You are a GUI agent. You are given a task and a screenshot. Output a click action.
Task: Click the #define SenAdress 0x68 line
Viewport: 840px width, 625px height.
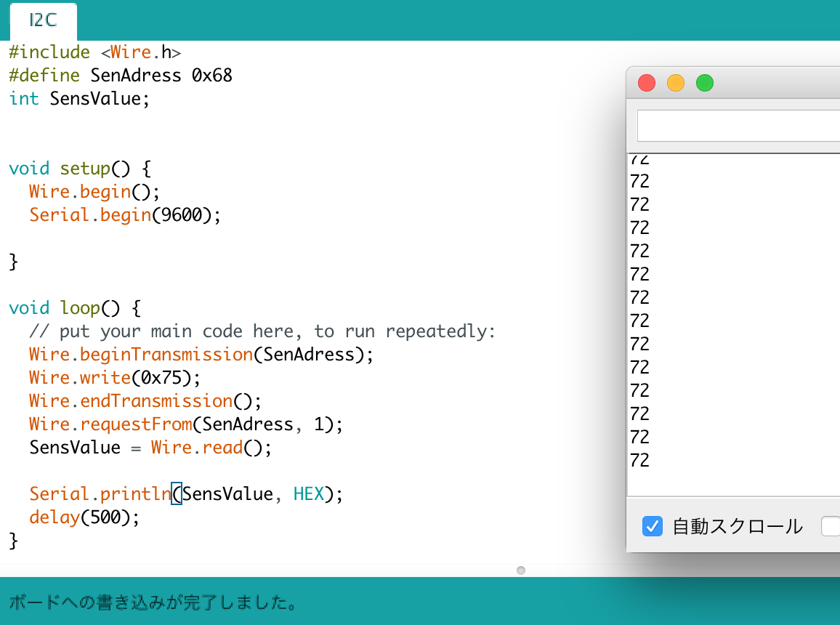[x=121, y=75]
